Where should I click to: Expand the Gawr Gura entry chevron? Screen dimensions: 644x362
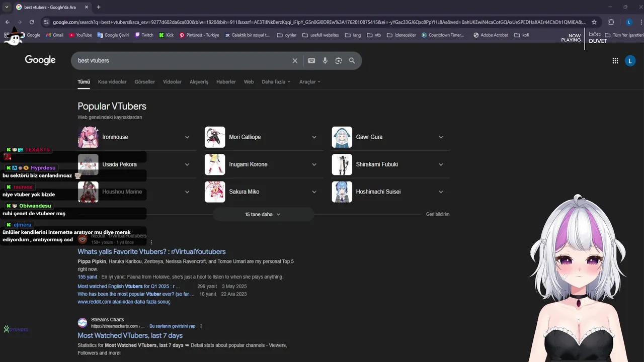[x=441, y=137]
